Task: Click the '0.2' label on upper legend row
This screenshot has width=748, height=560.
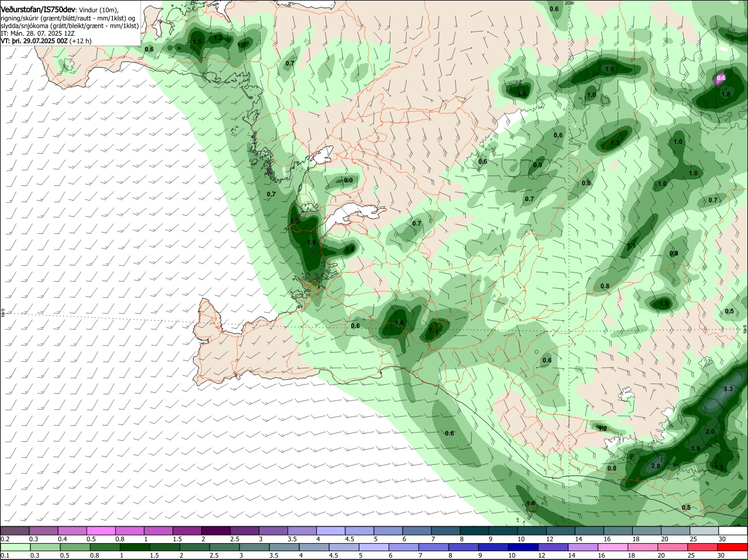Action: click(x=5, y=538)
